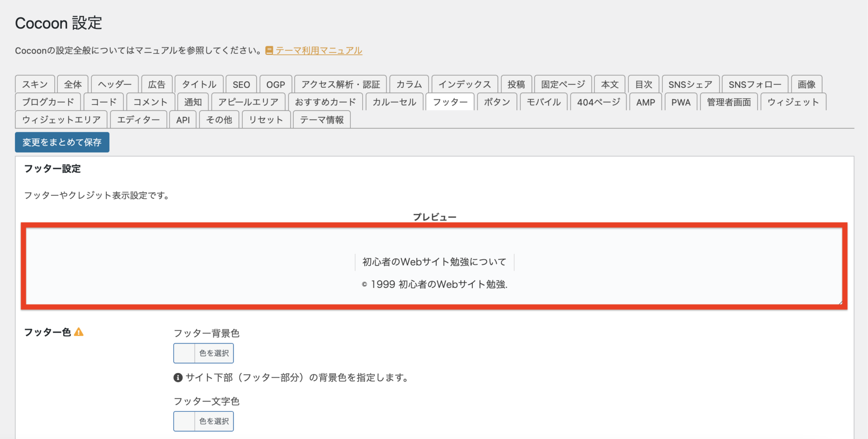Screen dimensions: 868x439
Task: Click the footer background color swatch
Action: [x=184, y=353]
